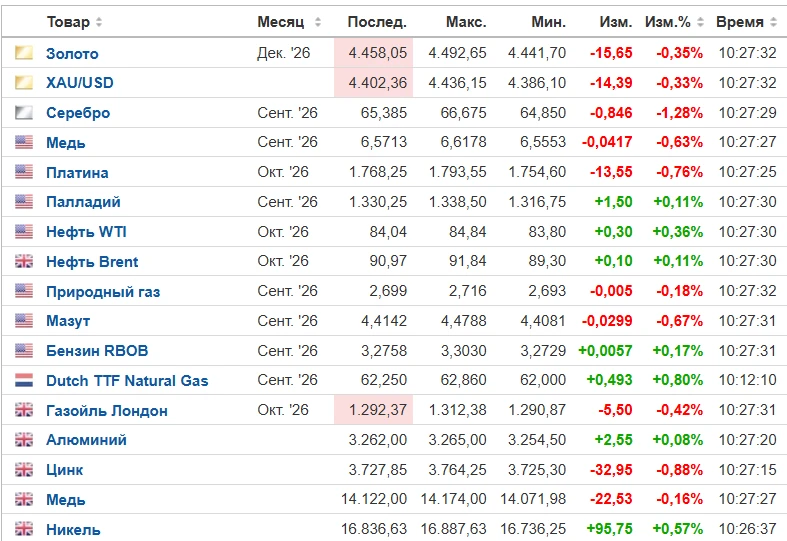The image size is (787, 541).
Task: Open the Природный газ link
Action: tap(103, 292)
